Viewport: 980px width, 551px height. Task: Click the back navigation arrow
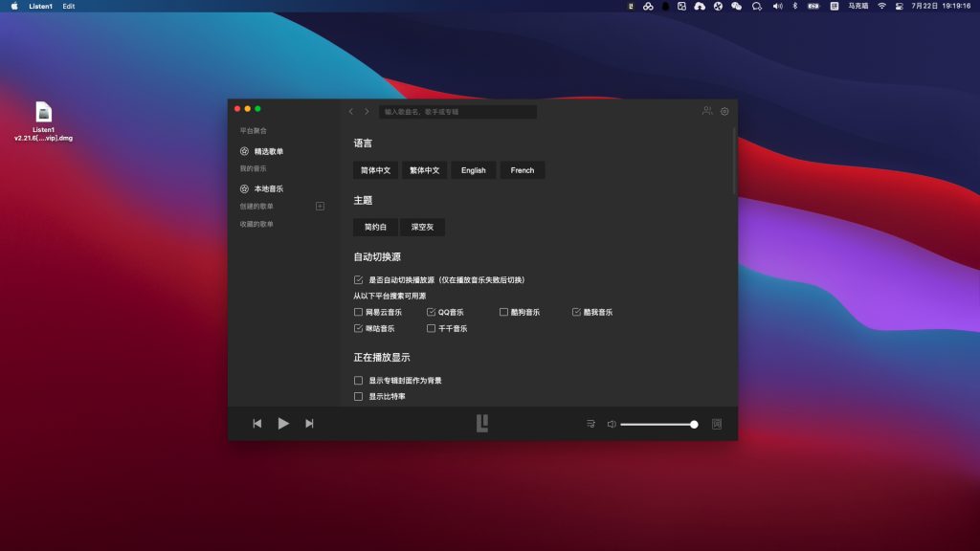[353, 111]
